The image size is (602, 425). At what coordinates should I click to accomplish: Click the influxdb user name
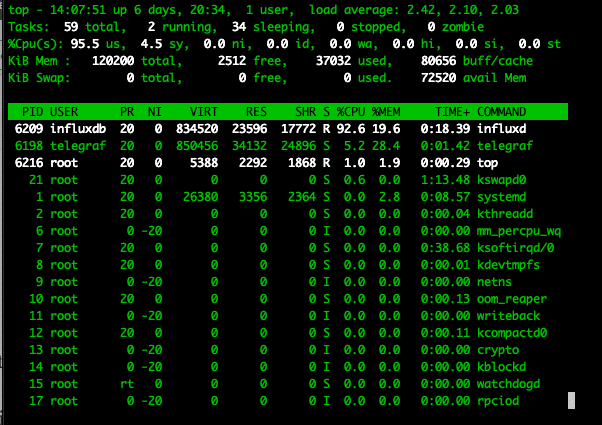point(78,129)
